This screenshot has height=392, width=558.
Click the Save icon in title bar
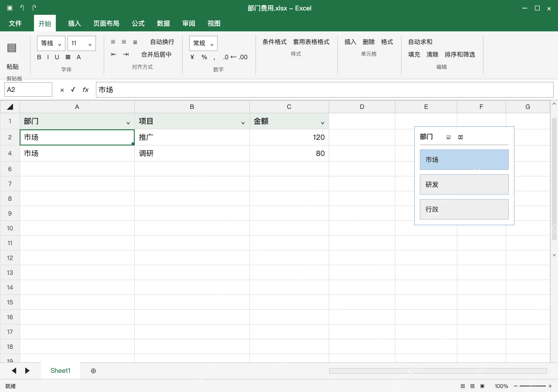click(10, 8)
